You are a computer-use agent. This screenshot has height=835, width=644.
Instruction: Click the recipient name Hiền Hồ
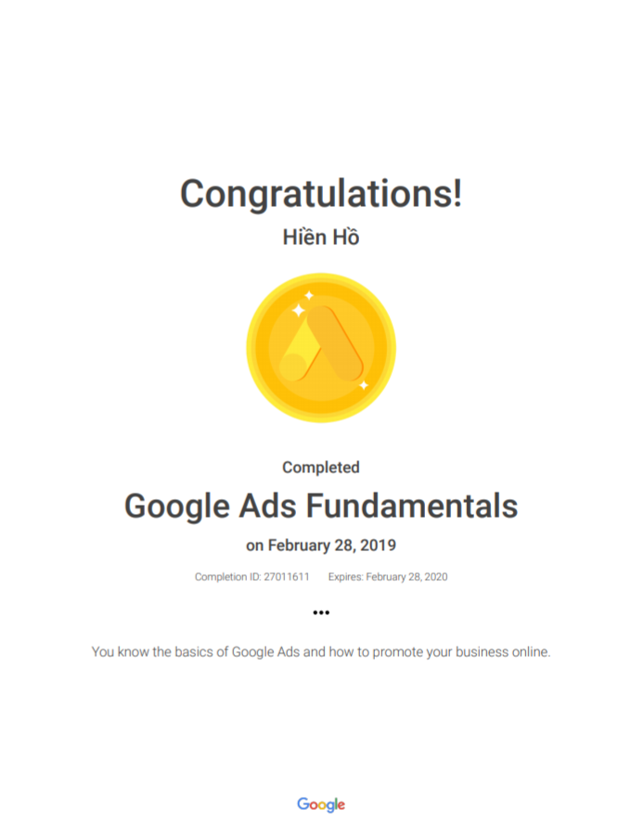321,238
